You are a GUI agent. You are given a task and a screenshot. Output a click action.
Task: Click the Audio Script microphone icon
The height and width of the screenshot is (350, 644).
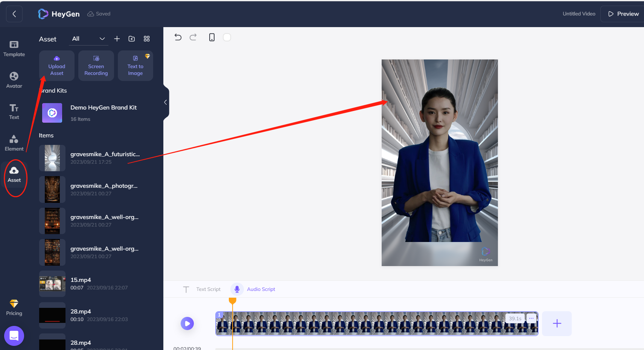(x=237, y=289)
